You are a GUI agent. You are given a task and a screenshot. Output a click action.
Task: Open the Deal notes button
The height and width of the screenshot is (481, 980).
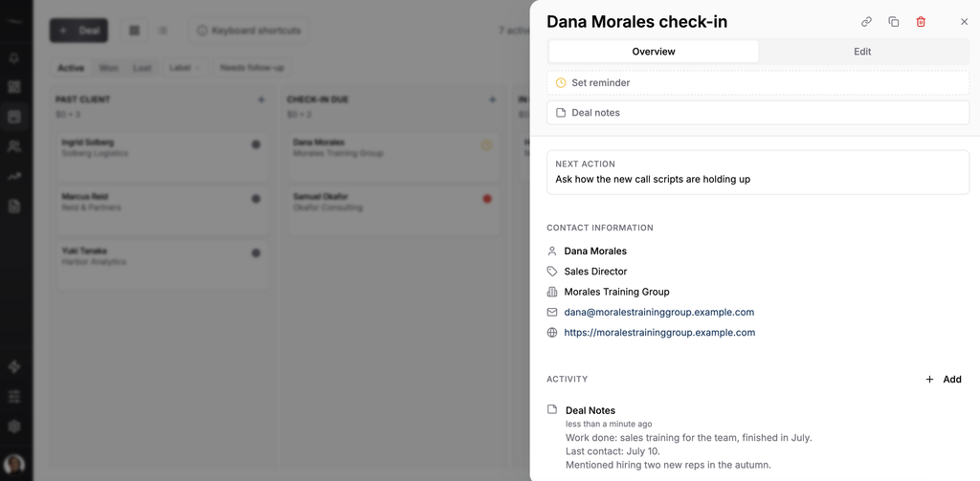[758, 113]
